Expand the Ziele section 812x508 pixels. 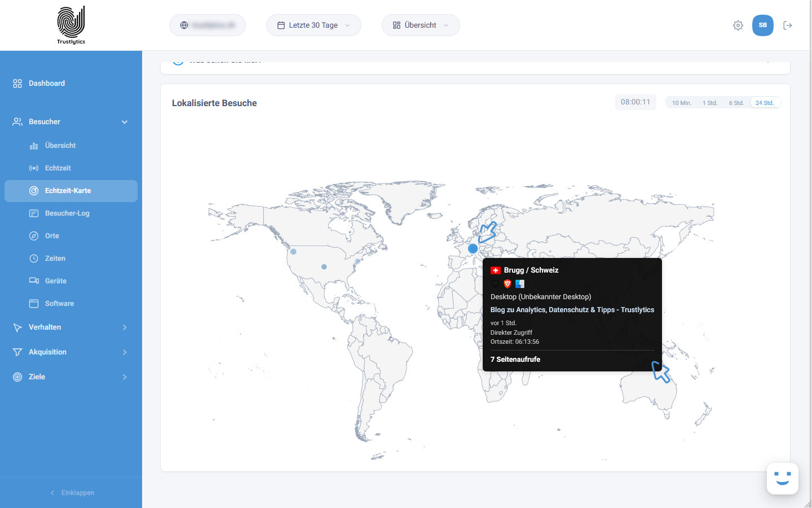click(71, 377)
